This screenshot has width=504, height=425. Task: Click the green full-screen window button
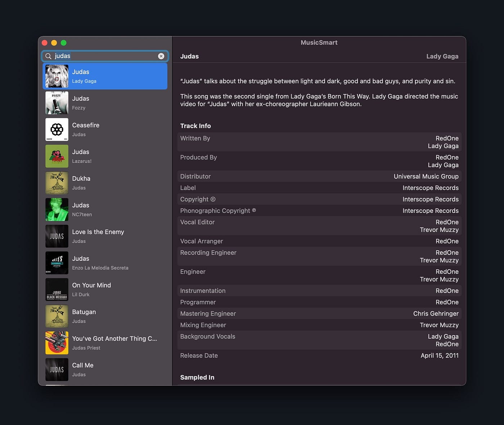(64, 43)
